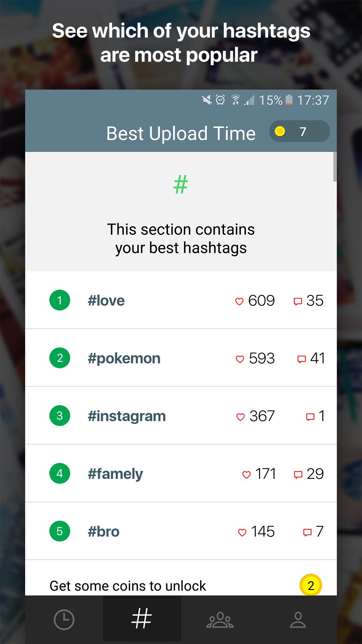The height and width of the screenshot is (644, 362).
Task: Open the #pokemon hashtag entry
Action: point(124,358)
